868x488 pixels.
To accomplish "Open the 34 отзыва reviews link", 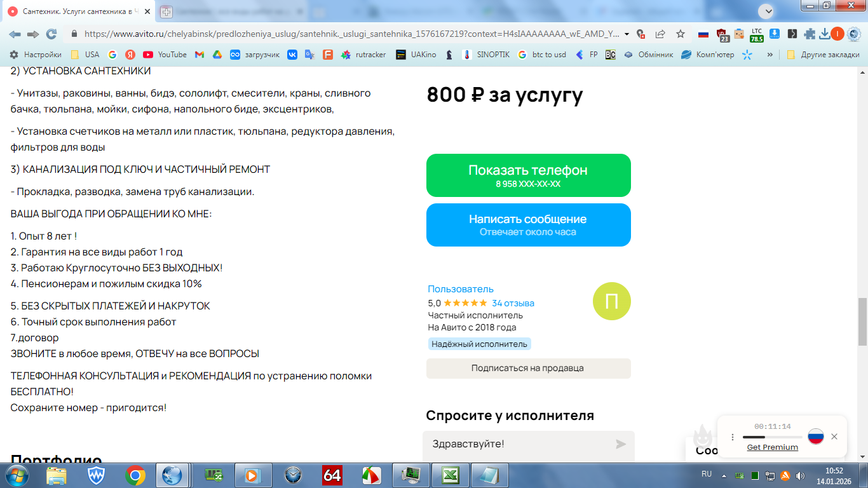I will [x=513, y=303].
